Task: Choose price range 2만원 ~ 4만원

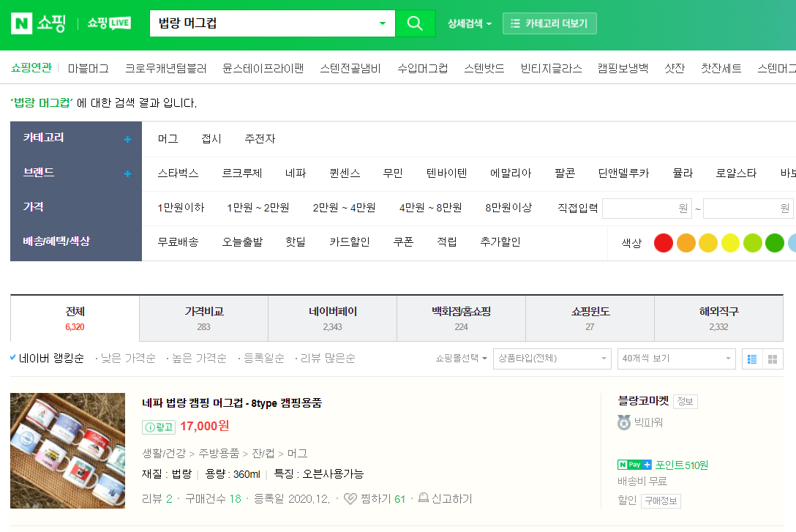Action: (x=344, y=208)
